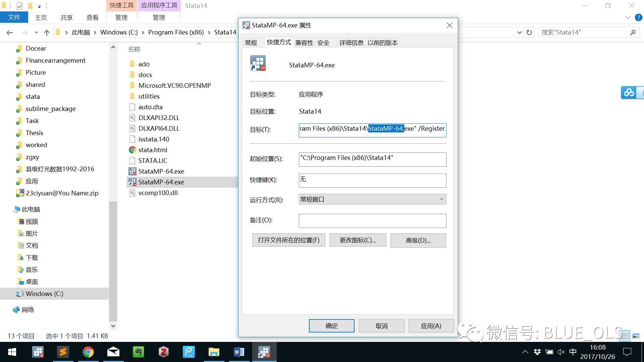Click the Word icon in taskbar
The height and width of the screenshot is (362, 644).
click(x=239, y=352)
